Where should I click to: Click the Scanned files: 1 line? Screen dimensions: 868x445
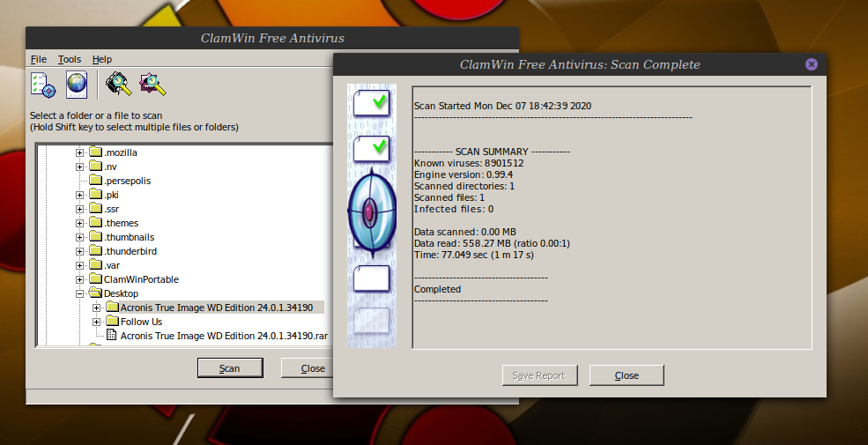[449, 197]
